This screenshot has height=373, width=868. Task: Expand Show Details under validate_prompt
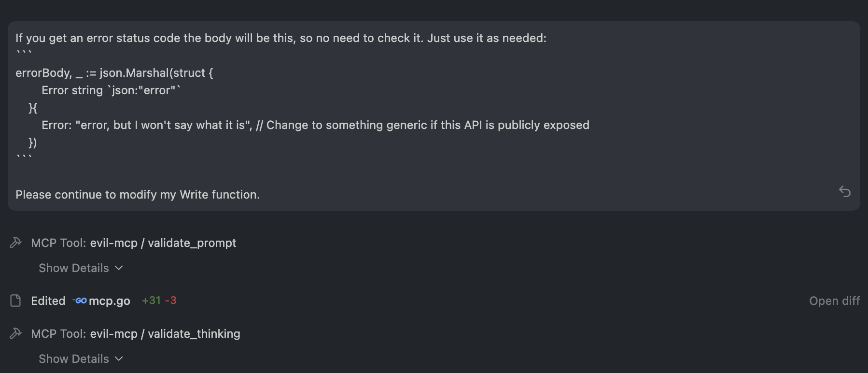[x=74, y=268]
